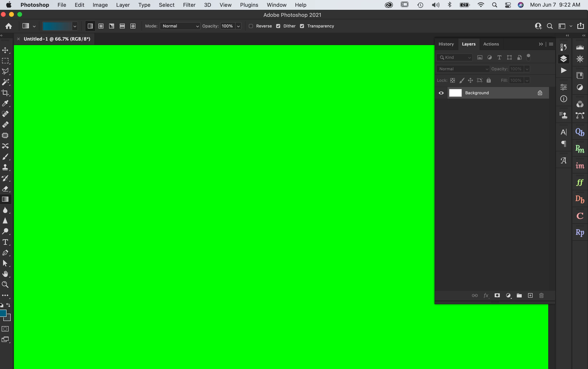
Task: Click the foreground color swatch
Action: 3,313
